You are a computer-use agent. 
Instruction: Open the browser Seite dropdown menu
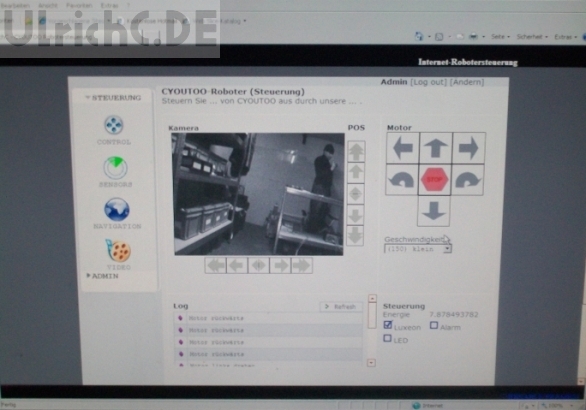(500, 37)
